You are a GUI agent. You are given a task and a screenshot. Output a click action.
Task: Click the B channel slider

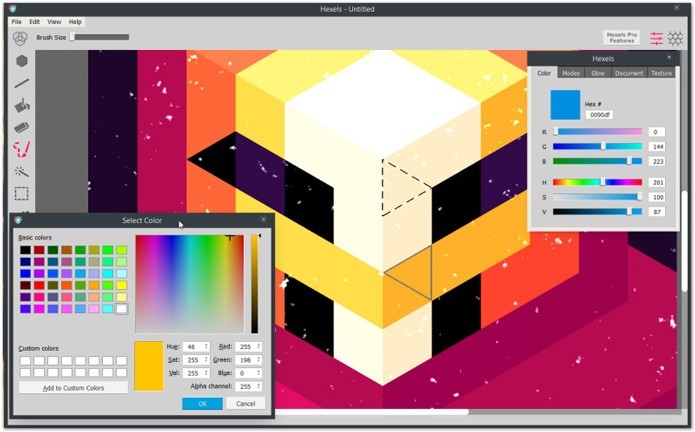coord(597,161)
